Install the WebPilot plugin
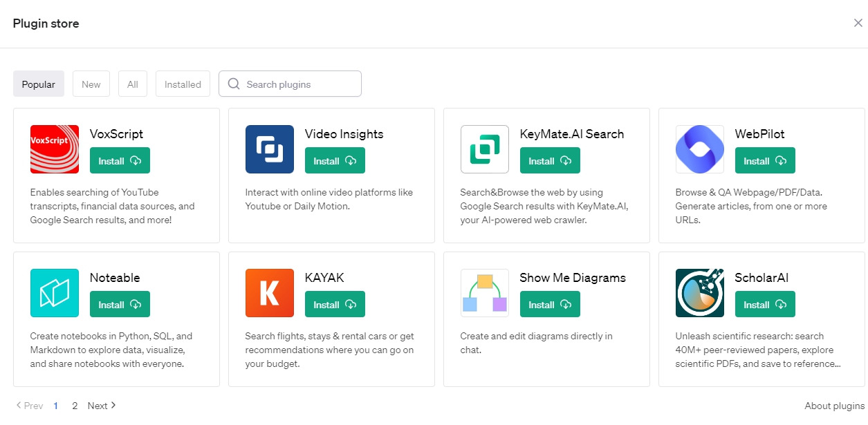This screenshot has height=425, width=868. pyautogui.click(x=765, y=161)
